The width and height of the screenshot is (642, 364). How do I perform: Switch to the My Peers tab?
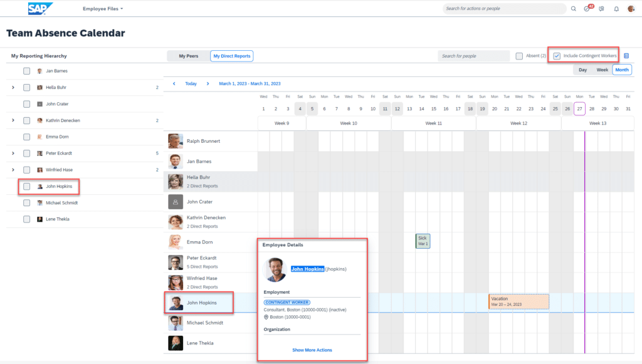(x=188, y=56)
